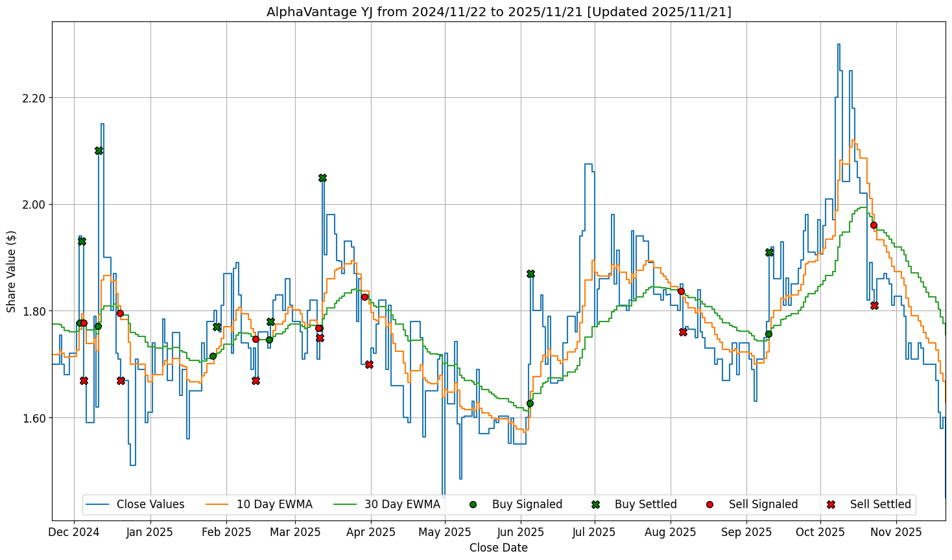Click the Sell Signaled marker in early August 2025

click(681, 291)
